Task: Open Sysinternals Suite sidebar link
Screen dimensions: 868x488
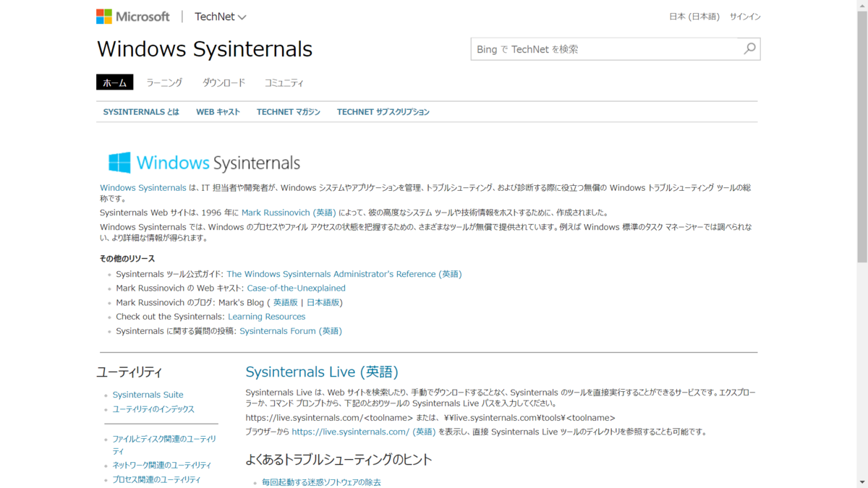Action: [x=148, y=395]
